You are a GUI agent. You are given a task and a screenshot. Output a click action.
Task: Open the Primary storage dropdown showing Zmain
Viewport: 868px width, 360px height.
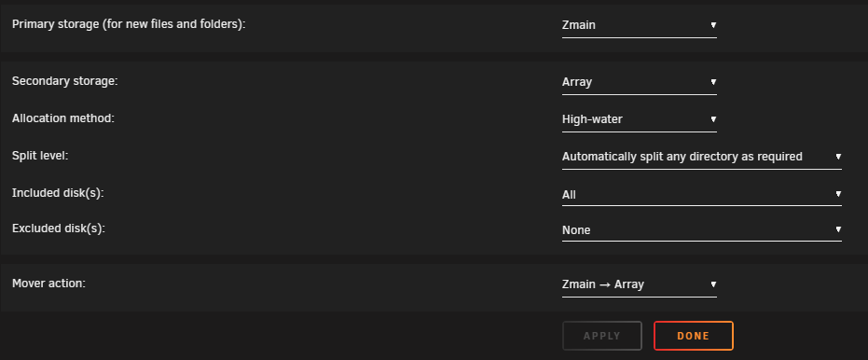tap(639, 25)
